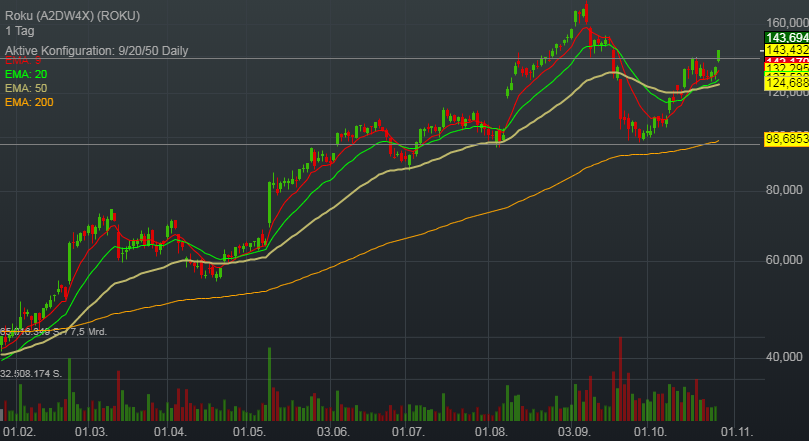
Task: Click the latest green candlestick on the chart
Action: 719,56
